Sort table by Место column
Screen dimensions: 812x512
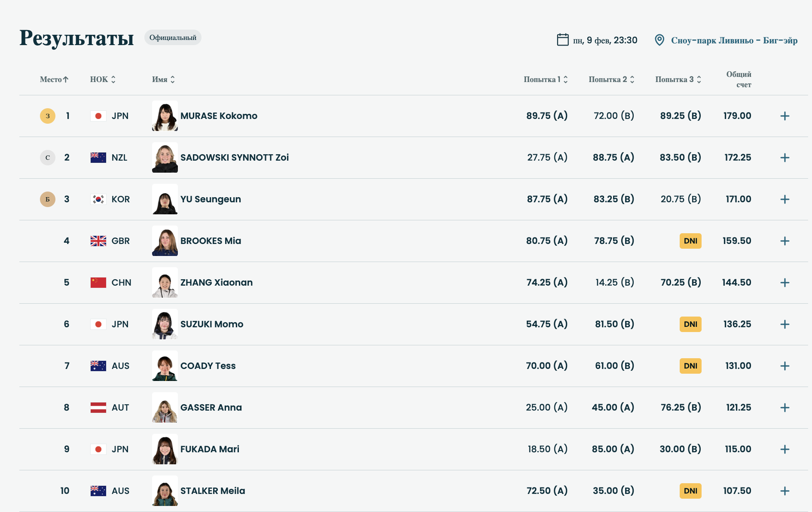coord(54,79)
